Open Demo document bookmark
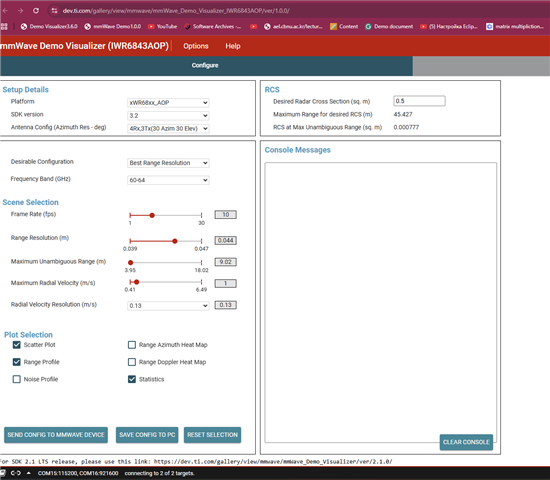The width and height of the screenshot is (550, 480). (389, 26)
